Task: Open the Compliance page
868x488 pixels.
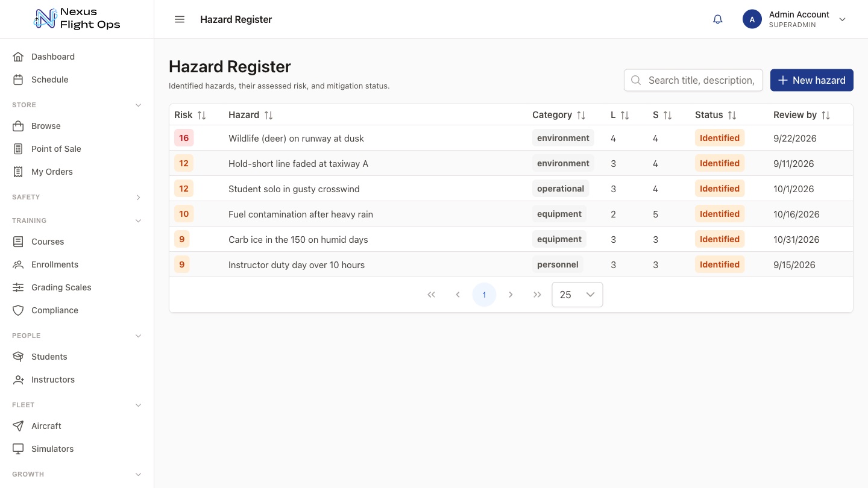Action: [x=77, y=310]
